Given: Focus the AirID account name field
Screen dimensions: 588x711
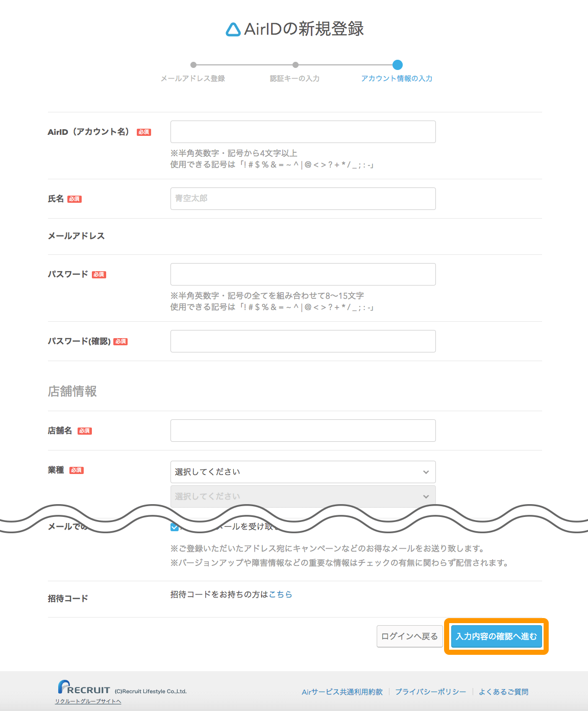Looking at the screenshot, I should click(x=303, y=132).
